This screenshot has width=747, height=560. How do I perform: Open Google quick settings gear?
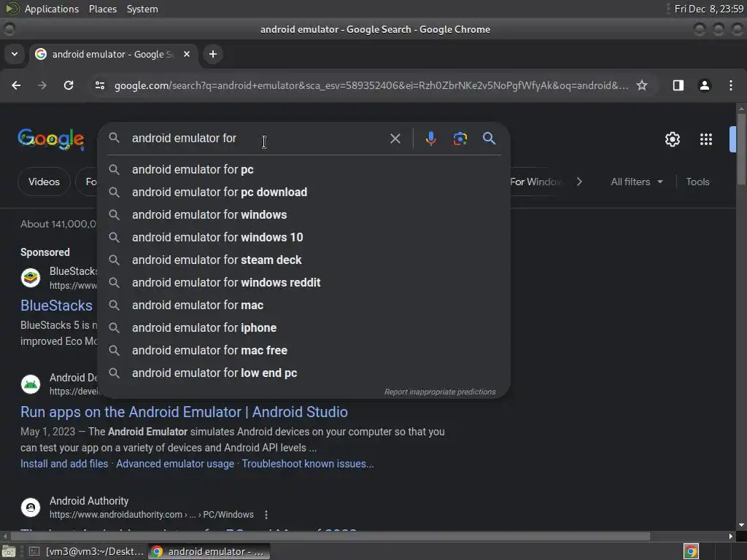(x=672, y=139)
